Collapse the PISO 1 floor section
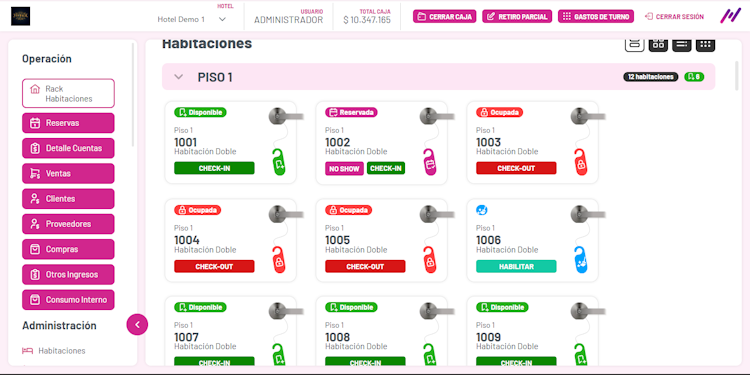The height and width of the screenshot is (375, 750). pos(178,77)
